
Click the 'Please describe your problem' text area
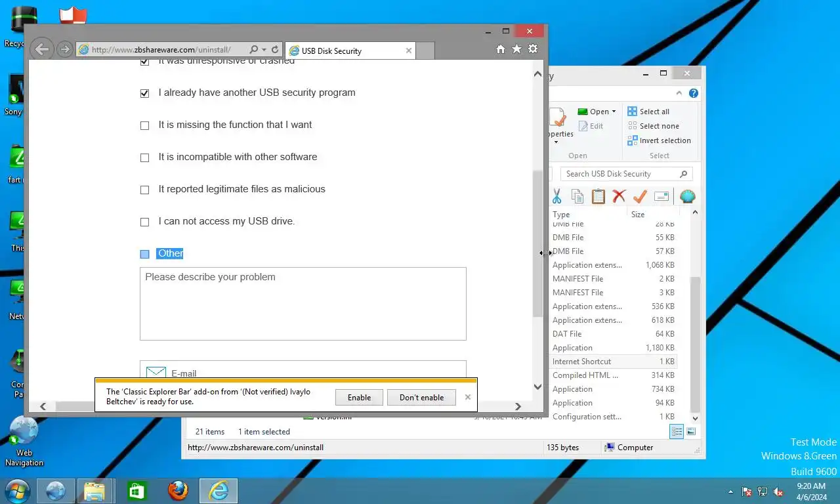coord(303,304)
